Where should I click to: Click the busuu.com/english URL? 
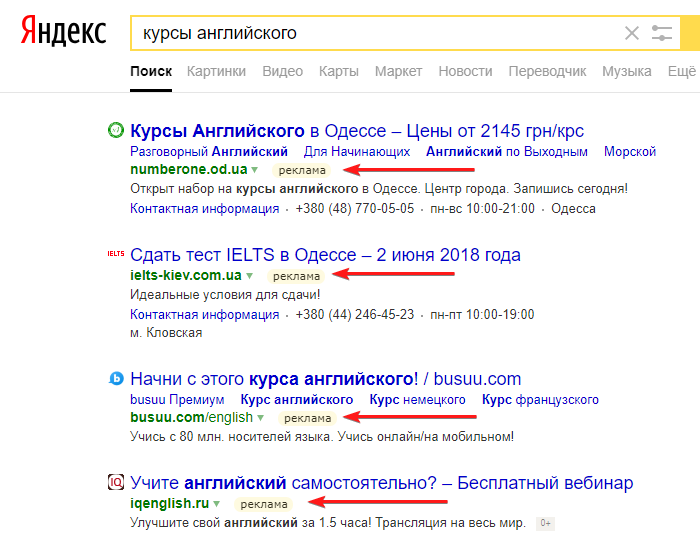coord(191,417)
